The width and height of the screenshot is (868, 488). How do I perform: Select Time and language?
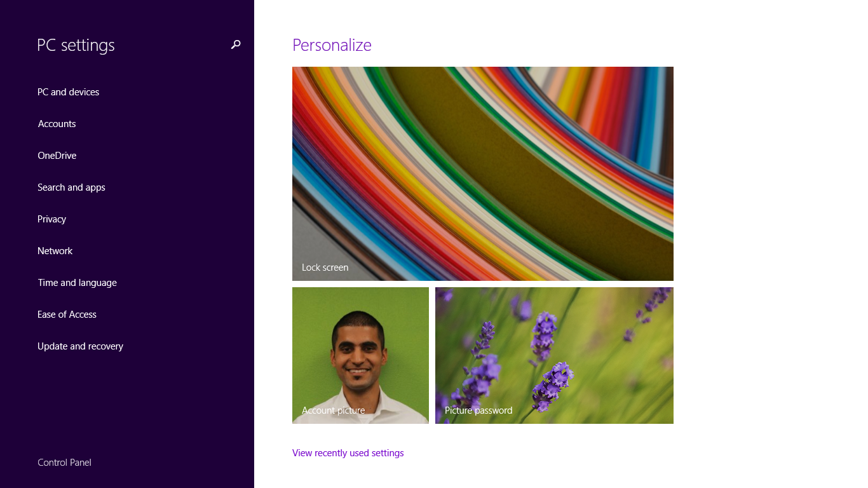77,283
